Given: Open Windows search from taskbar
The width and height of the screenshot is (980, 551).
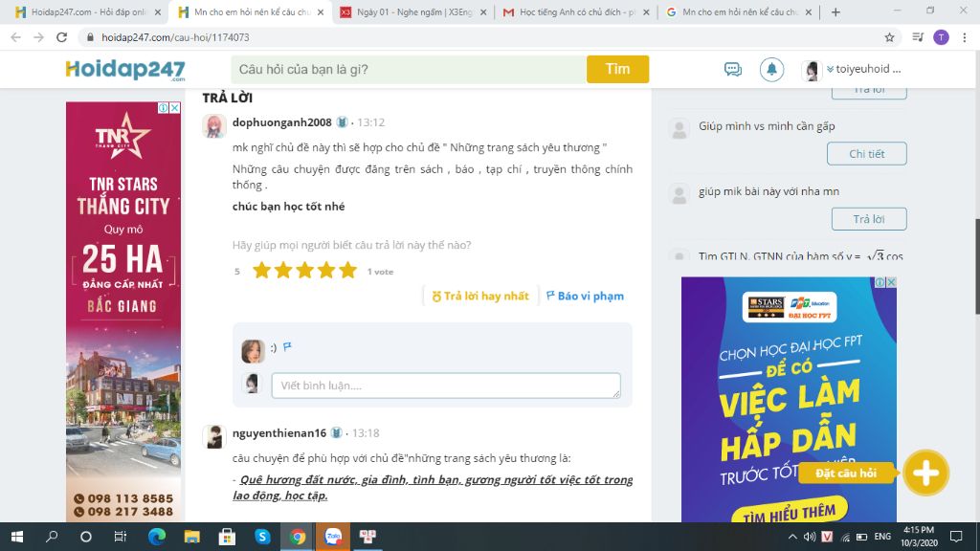Looking at the screenshot, I should 52,537.
